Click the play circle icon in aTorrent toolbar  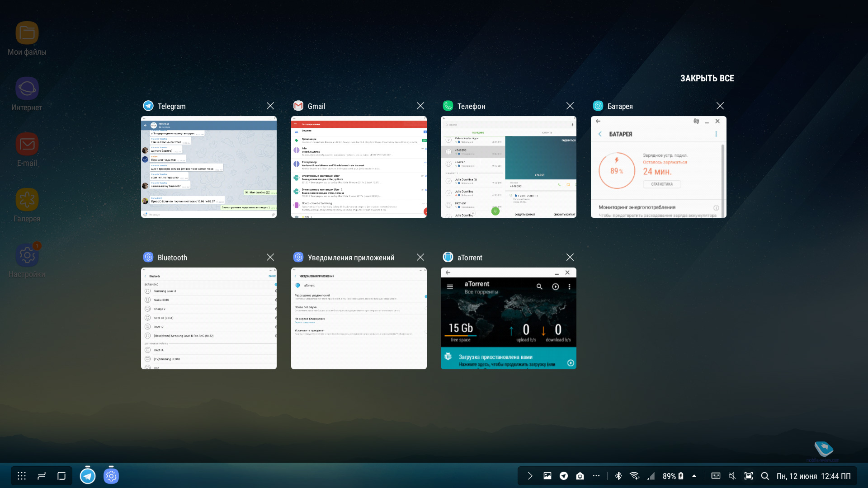coord(556,286)
